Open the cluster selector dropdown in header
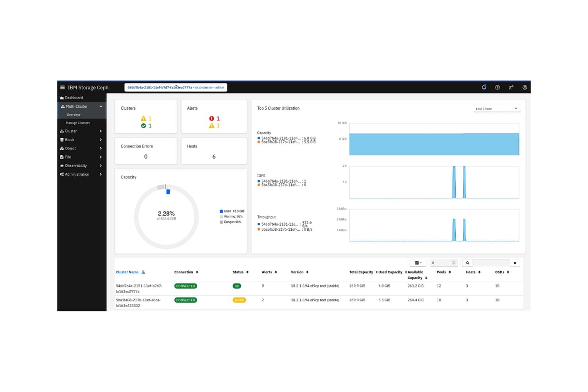588x392 pixels. point(176,87)
